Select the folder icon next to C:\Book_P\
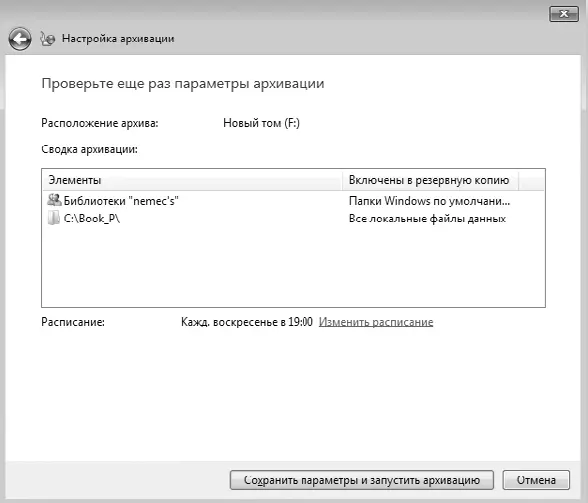Image resolution: width=588 pixels, height=503 pixels. click(54, 218)
